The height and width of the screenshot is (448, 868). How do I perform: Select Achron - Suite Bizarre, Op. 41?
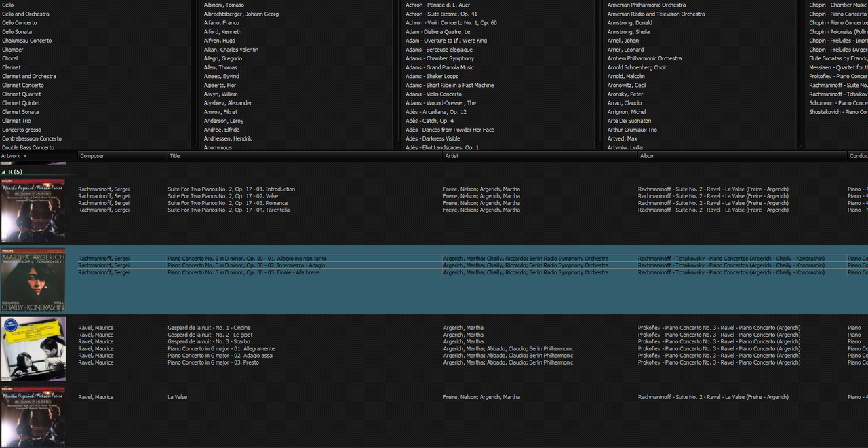tap(441, 14)
